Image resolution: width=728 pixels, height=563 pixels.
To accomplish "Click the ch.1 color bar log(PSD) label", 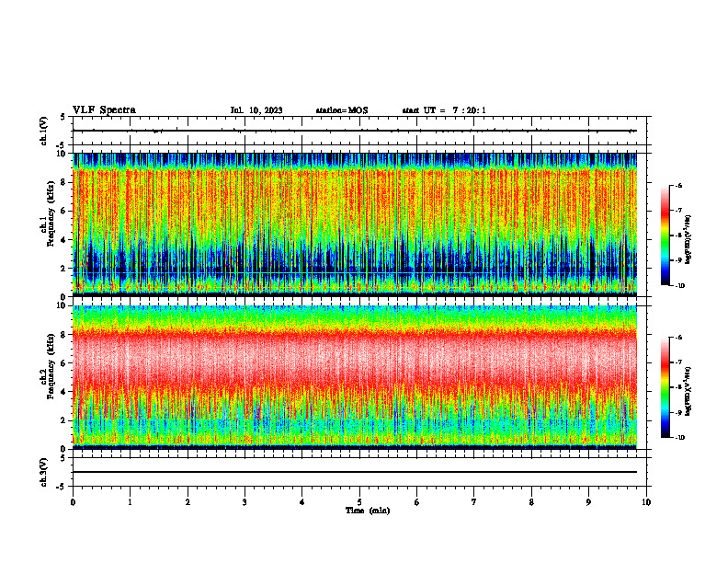I will [x=688, y=240].
